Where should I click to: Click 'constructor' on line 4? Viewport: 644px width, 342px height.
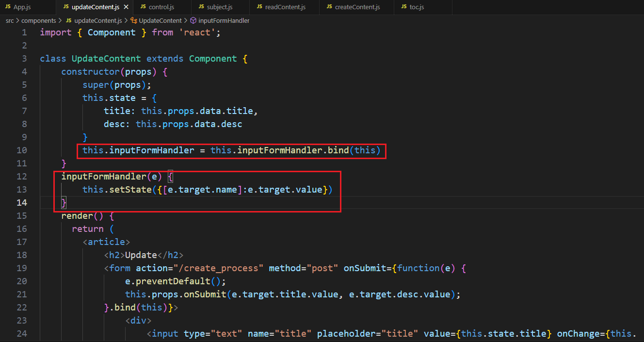pyautogui.click(x=90, y=72)
